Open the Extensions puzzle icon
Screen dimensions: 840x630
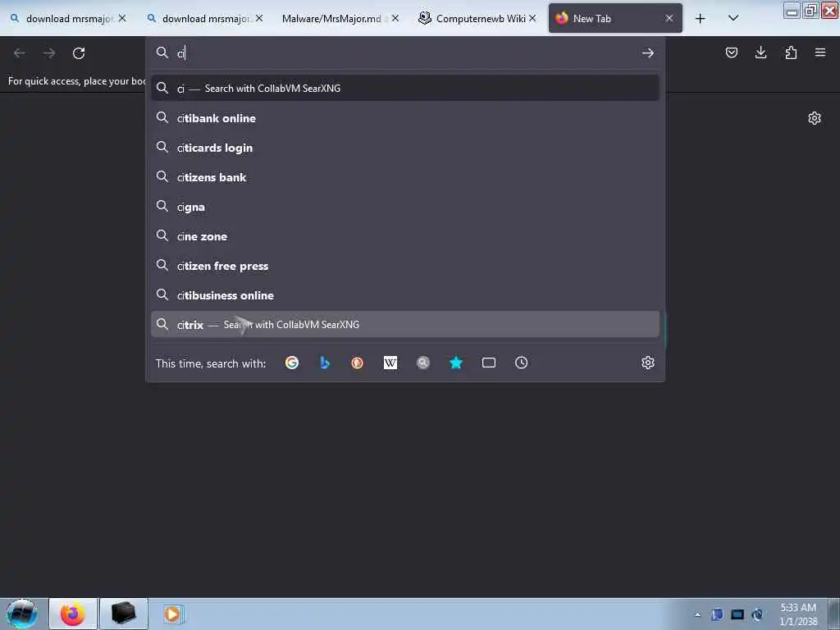791,52
